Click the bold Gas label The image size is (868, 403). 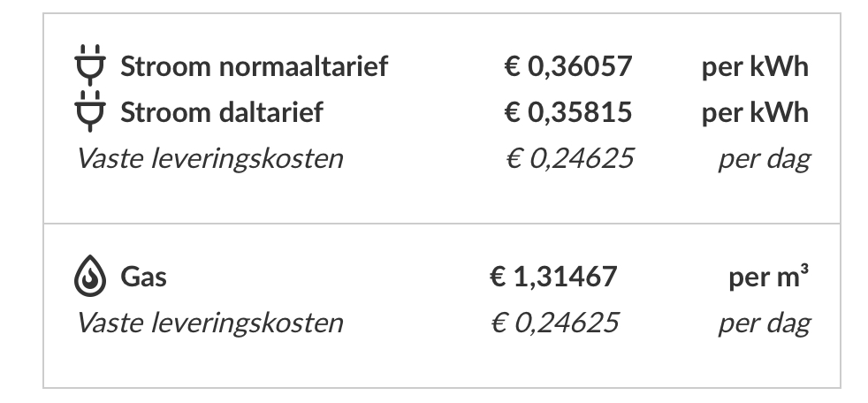click(x=143, y=277)
